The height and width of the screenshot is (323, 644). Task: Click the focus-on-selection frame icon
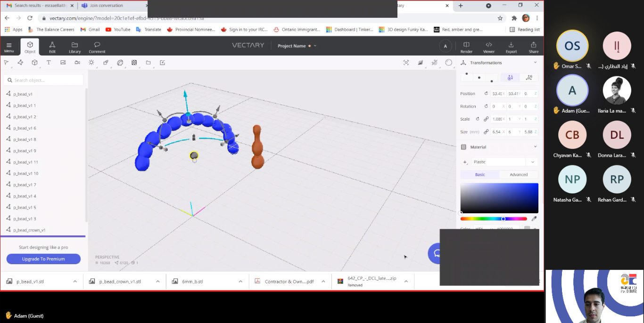(x=406, y=62)
